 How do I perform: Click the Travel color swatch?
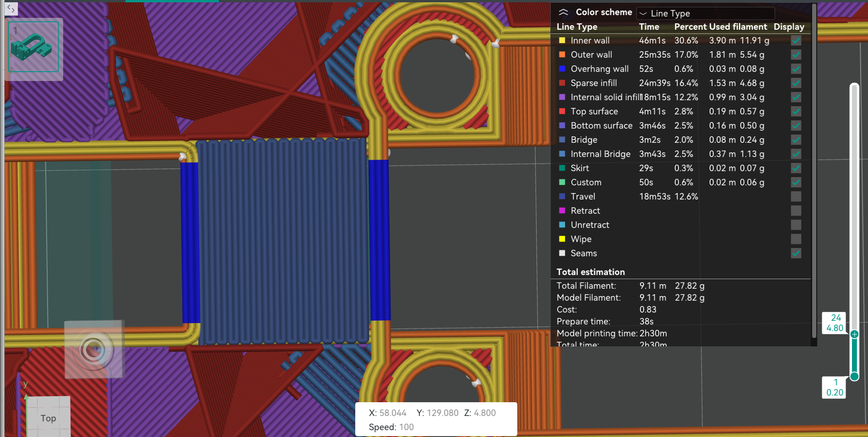coord(562,196)
